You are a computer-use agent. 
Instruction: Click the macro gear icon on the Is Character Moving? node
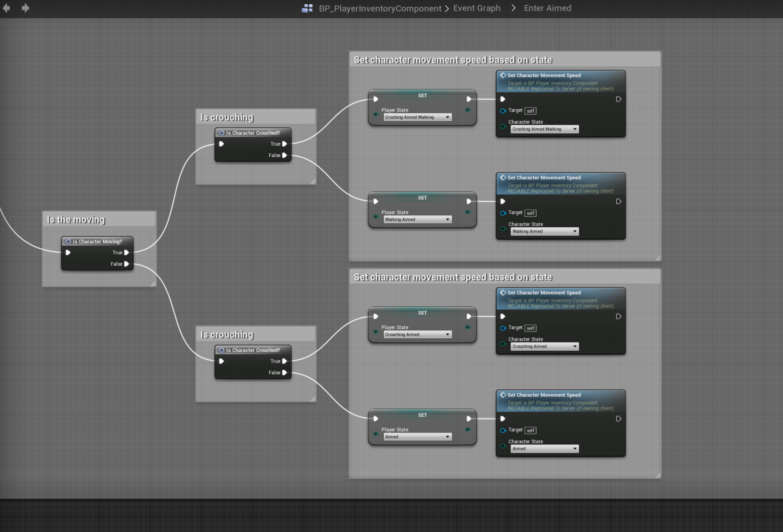pos(68,242)
